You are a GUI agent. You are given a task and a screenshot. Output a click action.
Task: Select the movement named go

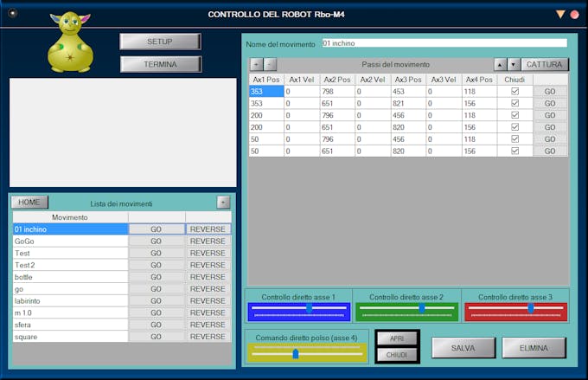pos(71,289)
